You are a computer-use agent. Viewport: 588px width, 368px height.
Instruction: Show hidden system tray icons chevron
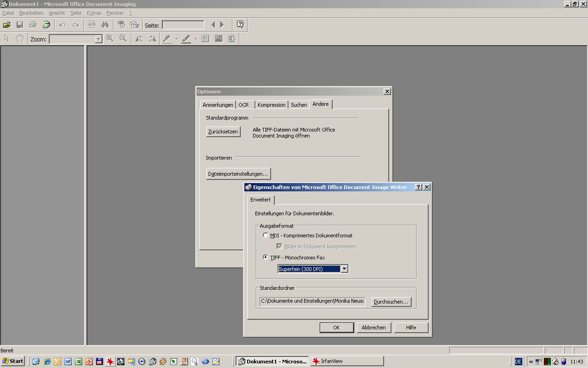pyautogui.click(x=531, y=362)
